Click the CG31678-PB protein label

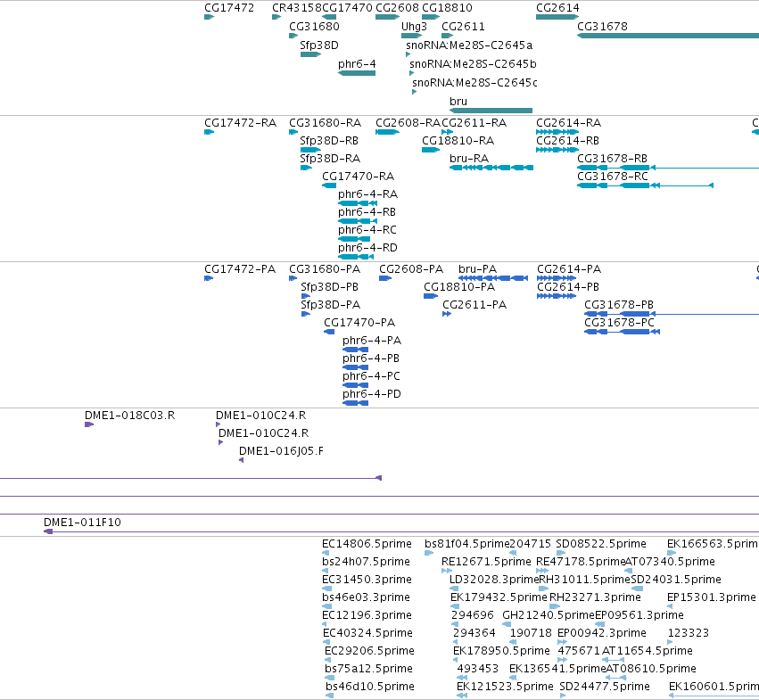[619, 305]
